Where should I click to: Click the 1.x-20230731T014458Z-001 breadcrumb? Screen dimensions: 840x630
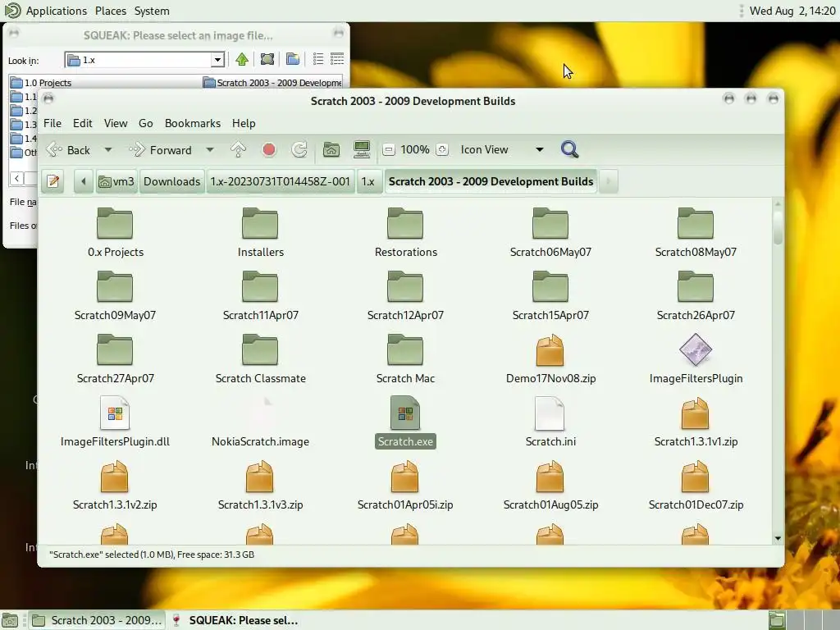pyautogui.click(x=281, y=181)
